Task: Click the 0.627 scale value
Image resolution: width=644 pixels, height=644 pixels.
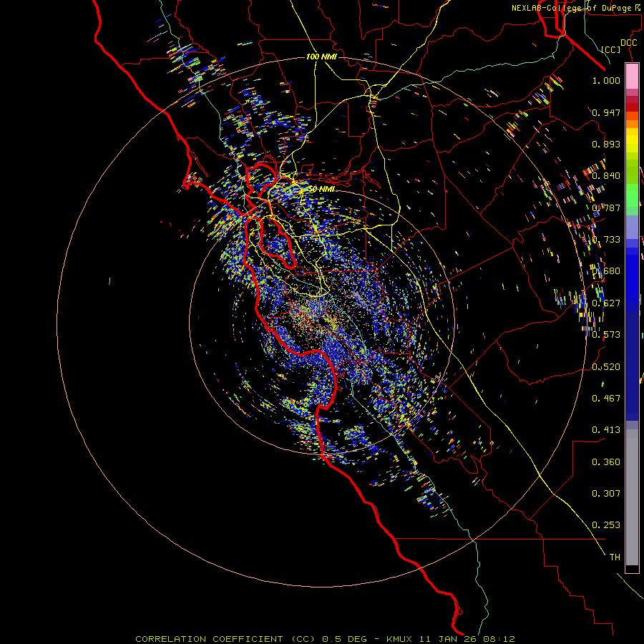Action: (606, 303)
